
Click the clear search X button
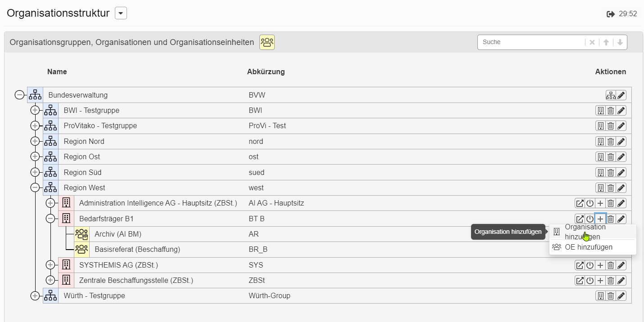click(592, 42)
